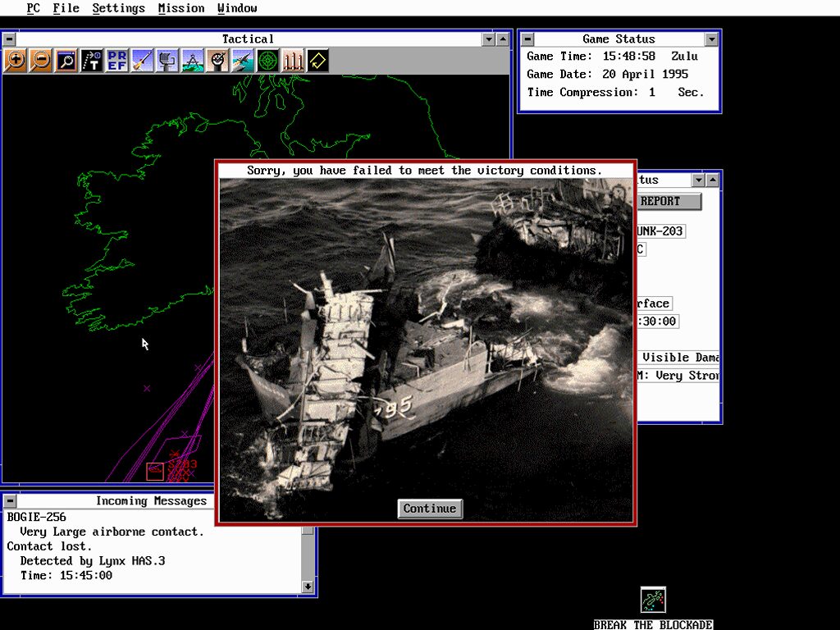Click the zoom in magnifier icon
This screenshot has height=630, width=840.
15,61
